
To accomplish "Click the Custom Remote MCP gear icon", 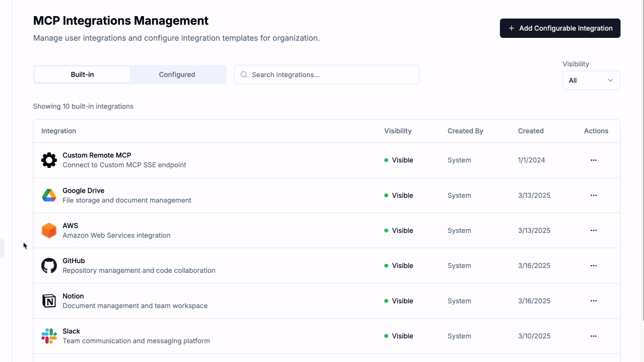I will (49, 160).
